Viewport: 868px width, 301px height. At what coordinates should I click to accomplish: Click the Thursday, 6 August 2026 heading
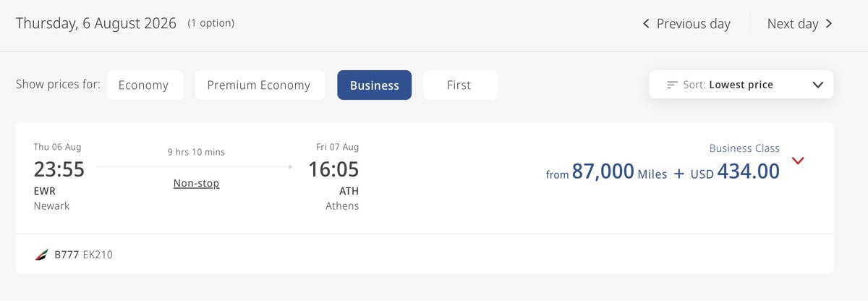point(96,23)
